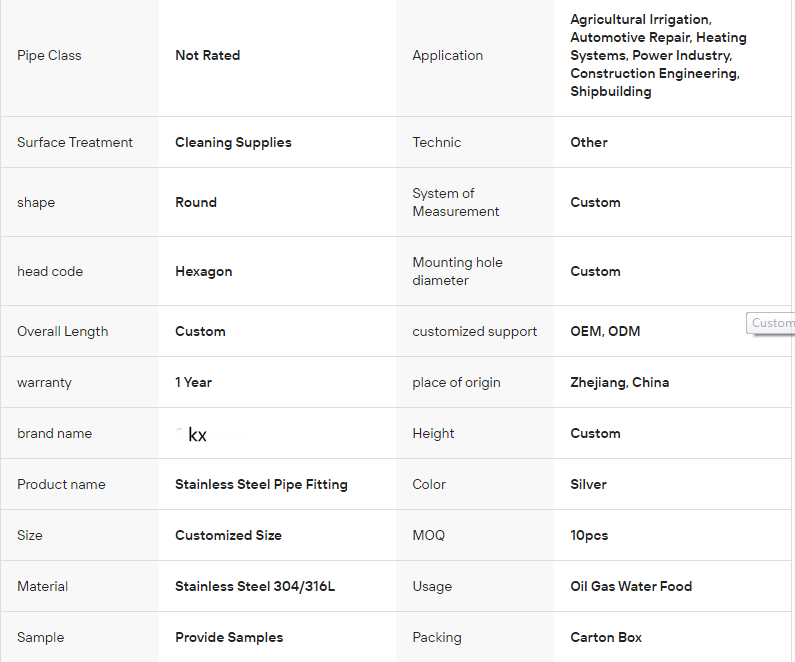Click the "OEM, ODM" customized support value
Image resolution: width=795 pixels, height=662 pixels.
click(605, 332)
